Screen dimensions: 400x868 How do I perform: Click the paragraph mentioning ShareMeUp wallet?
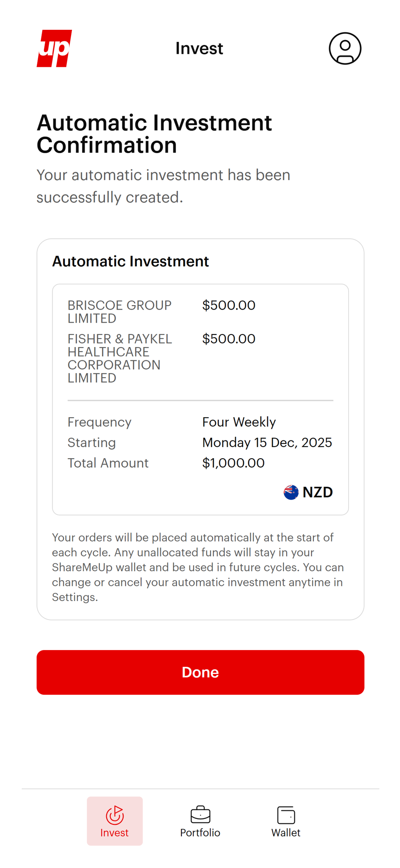pos(198,567)
